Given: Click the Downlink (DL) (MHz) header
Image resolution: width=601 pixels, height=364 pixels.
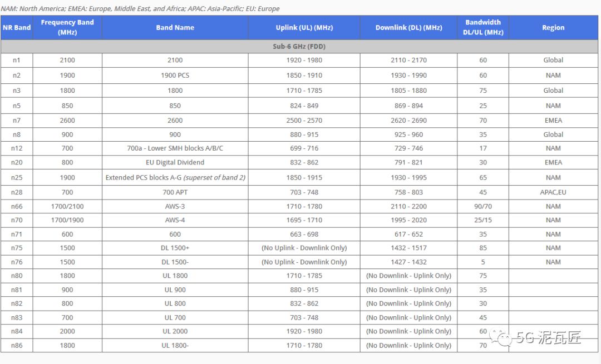Looking at the screenshot, I should click(x=408, y=28).
